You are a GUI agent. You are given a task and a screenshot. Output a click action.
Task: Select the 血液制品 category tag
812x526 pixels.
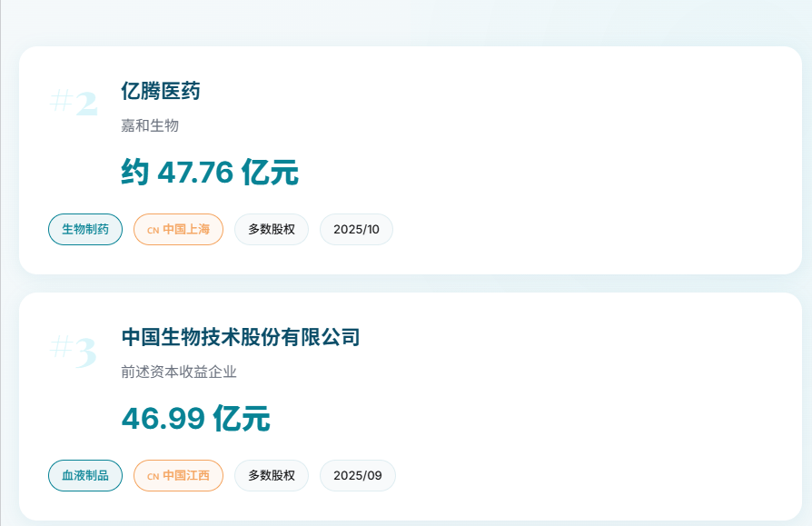85,475
